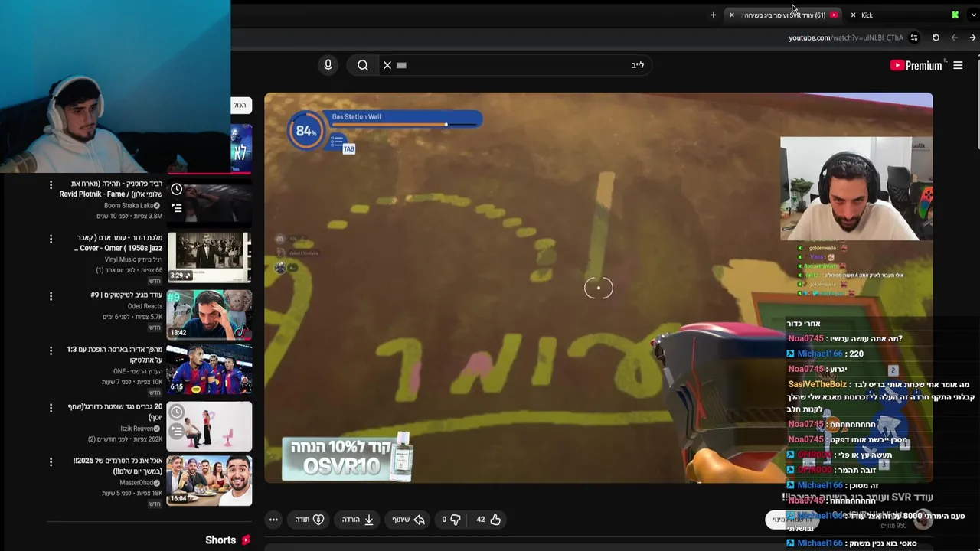Click the TAB key hint in game

coord(348,149)
